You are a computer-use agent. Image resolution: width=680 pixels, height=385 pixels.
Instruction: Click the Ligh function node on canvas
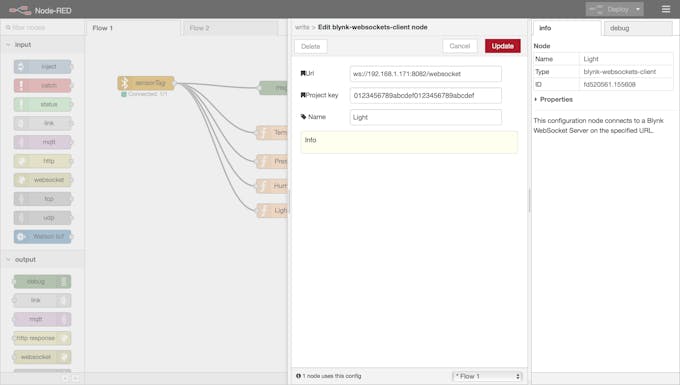272,211
